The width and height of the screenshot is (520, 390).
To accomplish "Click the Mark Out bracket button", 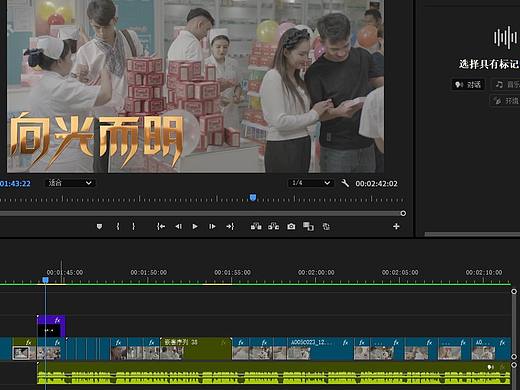I will coord(133,227).
